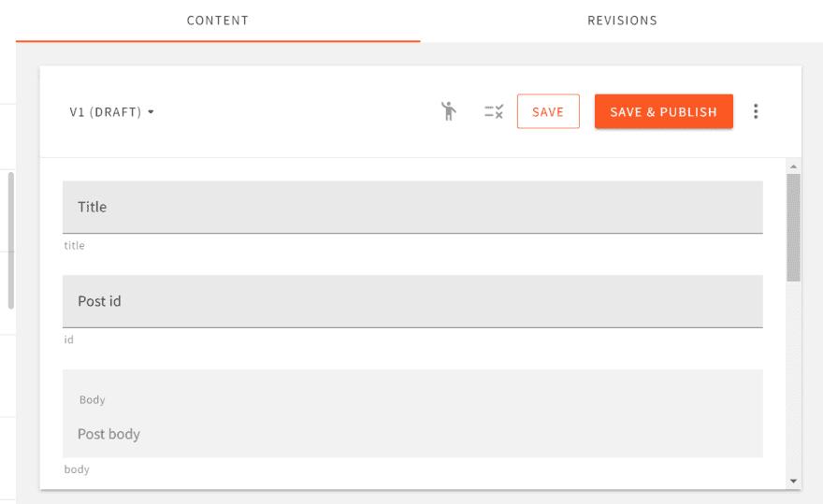
Task: Click the caret arrow beside V1 (DRAFT)
Action: [x=151, y=112]
